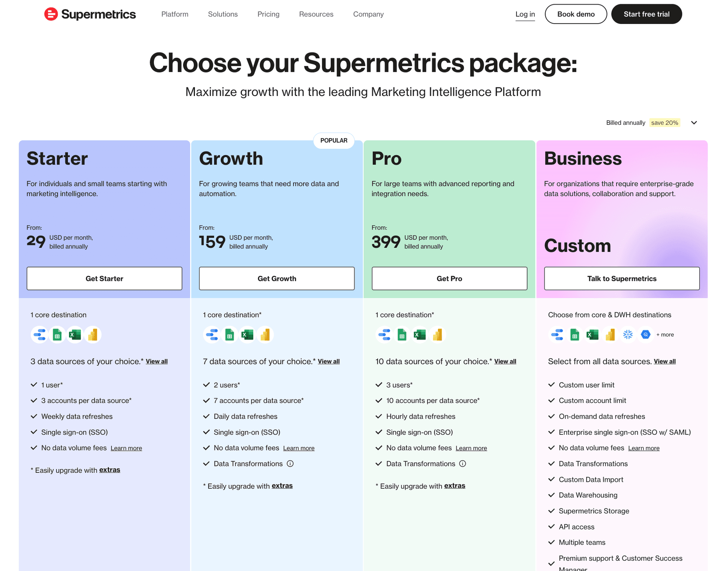This screenshot has width=728, height=571.
Task: Click the Start free trial button
Action: coord(646,14)
